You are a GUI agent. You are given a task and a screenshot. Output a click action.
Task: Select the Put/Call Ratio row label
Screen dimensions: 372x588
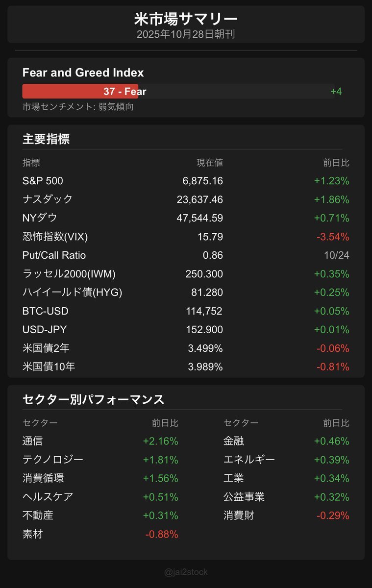pyautogui.click(x=54, y=255)
